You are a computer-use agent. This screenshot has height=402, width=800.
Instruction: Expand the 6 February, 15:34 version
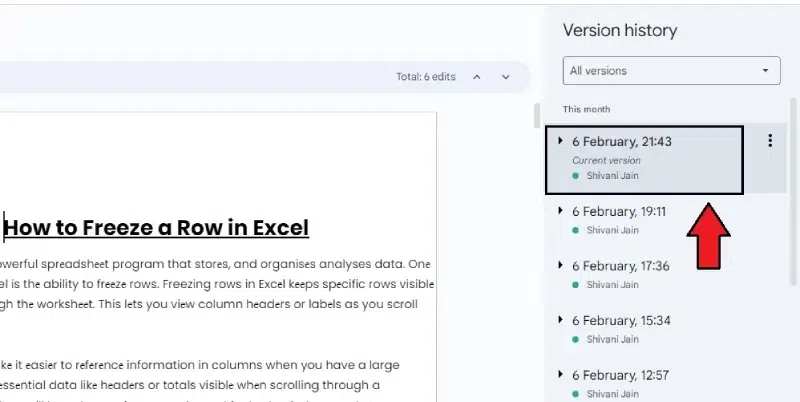pyautogui.click(x=560, y=320)
